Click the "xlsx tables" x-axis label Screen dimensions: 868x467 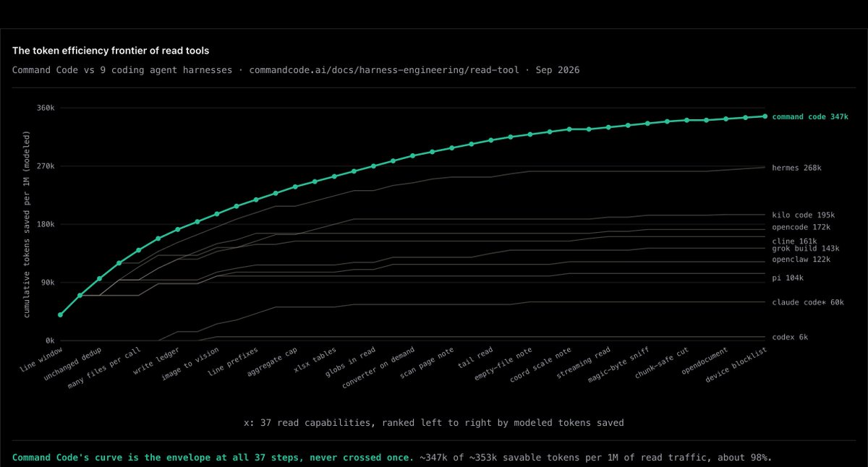pos(315,360)
